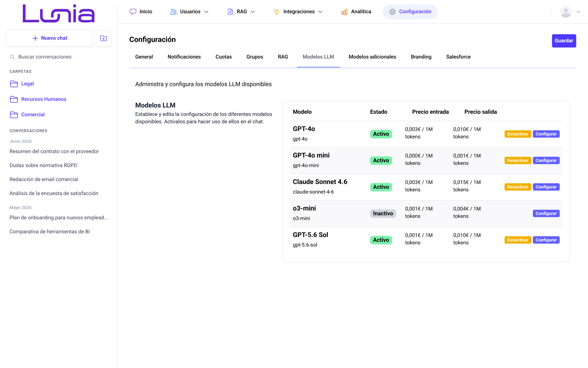Select the Modelos adicionales tab
The image size is (588, 368).
point(372,57)
